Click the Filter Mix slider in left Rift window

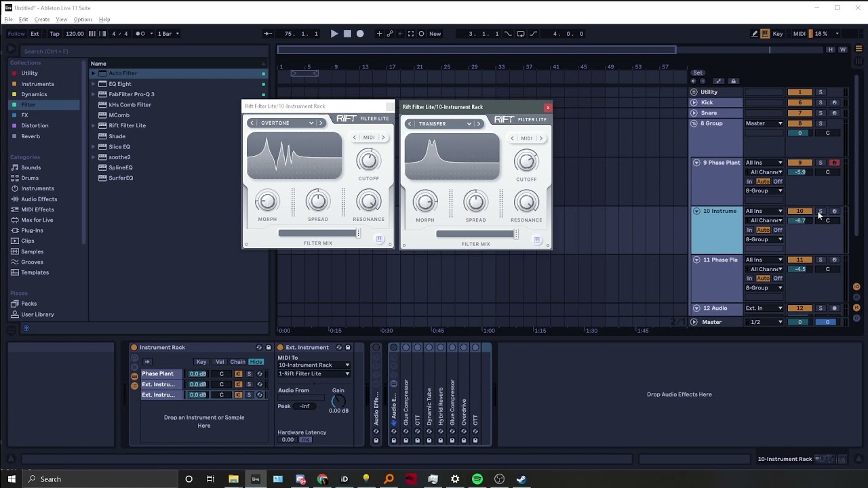click(x=319, y=233)
